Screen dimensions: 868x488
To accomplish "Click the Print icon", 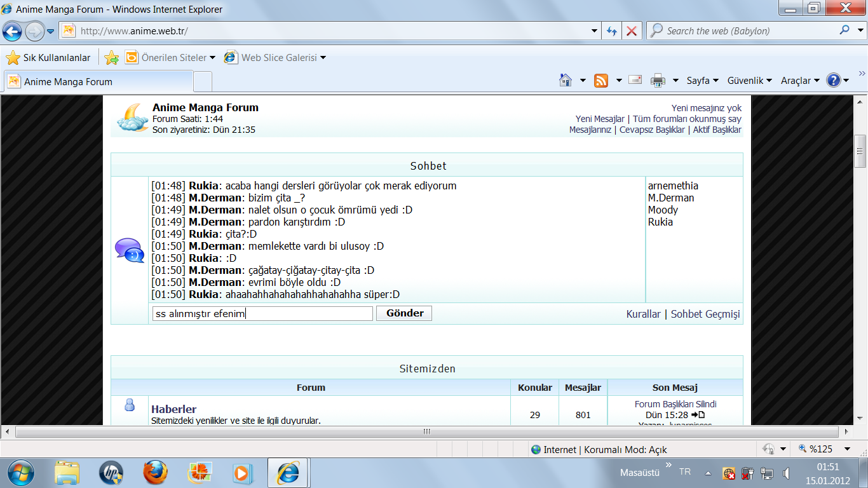I will point(658,81).
